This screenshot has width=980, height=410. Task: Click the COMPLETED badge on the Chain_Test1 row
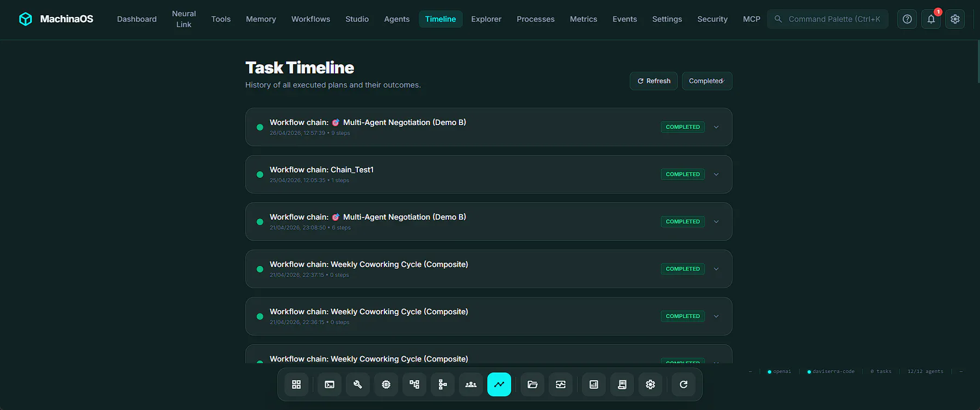pos(683,175)
